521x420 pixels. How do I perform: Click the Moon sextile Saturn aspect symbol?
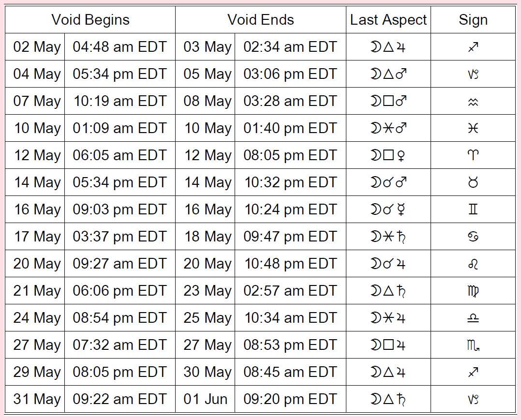click(388, 237)
